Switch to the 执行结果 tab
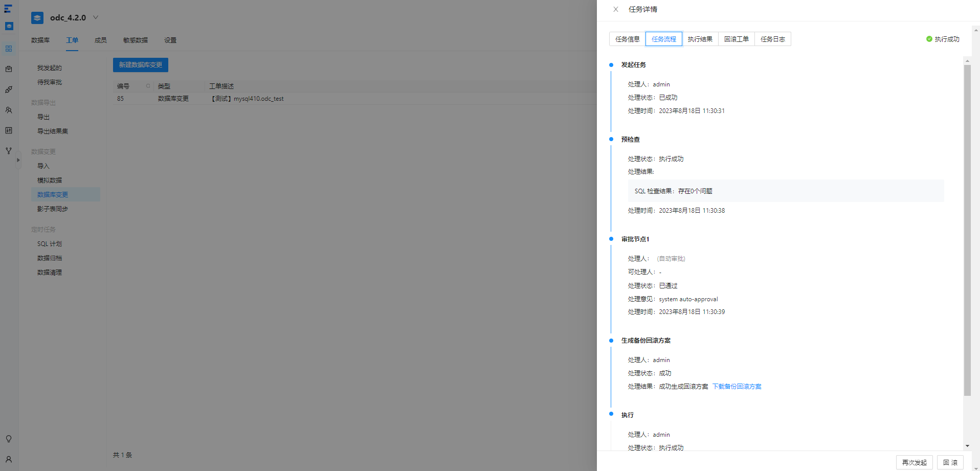Screen dimensions: 980x471 coord(700,39)
